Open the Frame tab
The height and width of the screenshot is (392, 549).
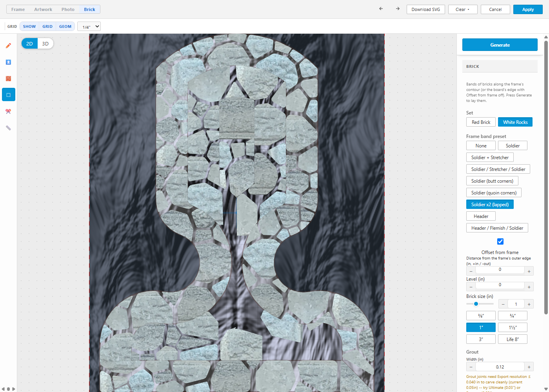coord(18,9)
